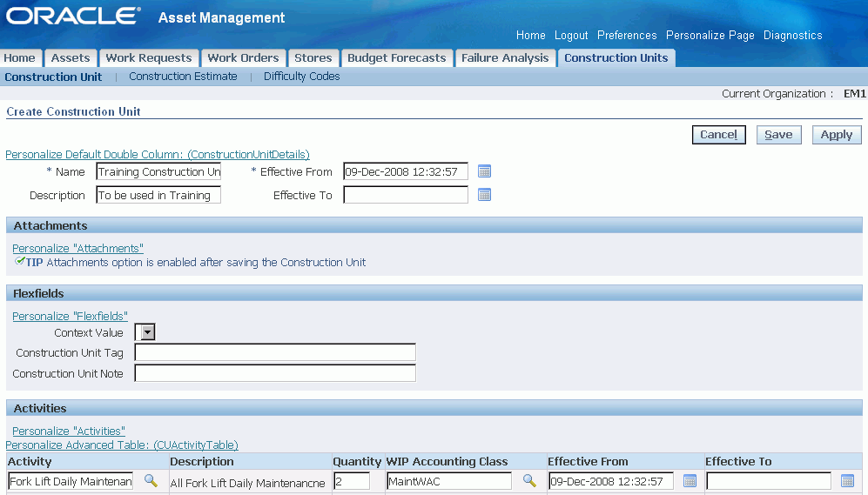Image resolution: width=868 pixels, height=495 pixels.
Task: Focus the header Effective From date field
Action: 405,171
